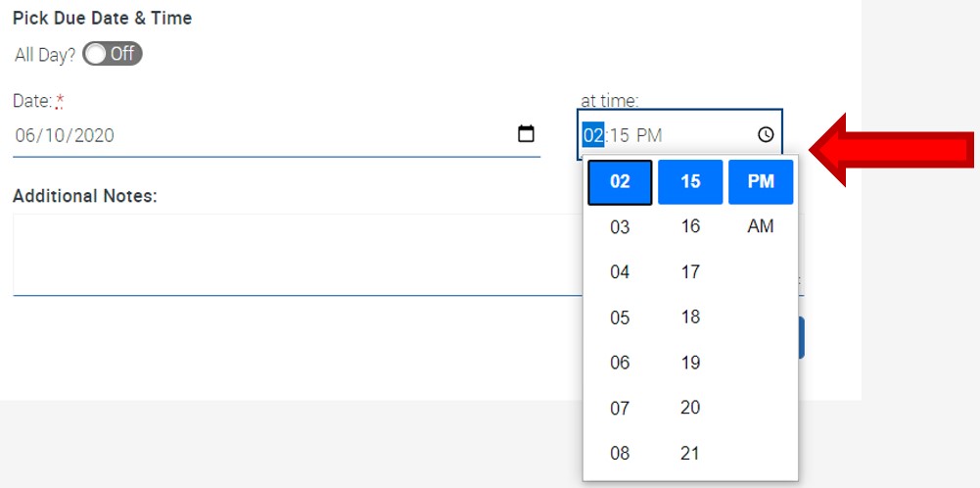This screenshot has width=980, height=488.
Task: Choose hour 08 in the picker
Action: coord(620,453)
